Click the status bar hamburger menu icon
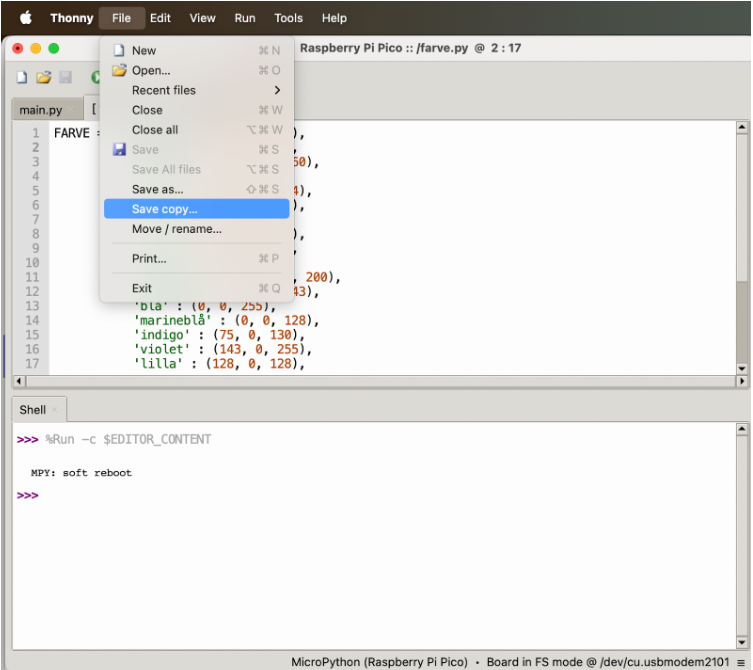Viewport: 753px width, 670px height. pos(741,662)
